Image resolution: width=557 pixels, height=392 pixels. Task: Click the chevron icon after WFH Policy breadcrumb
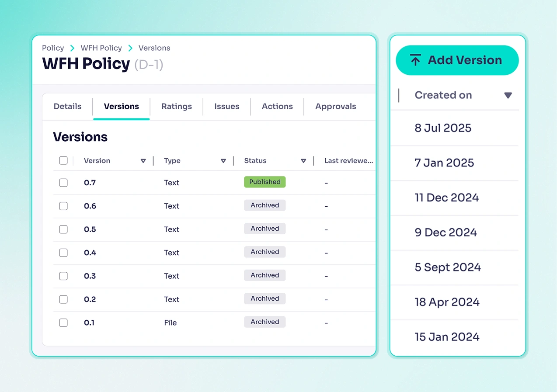pos(130,48)
